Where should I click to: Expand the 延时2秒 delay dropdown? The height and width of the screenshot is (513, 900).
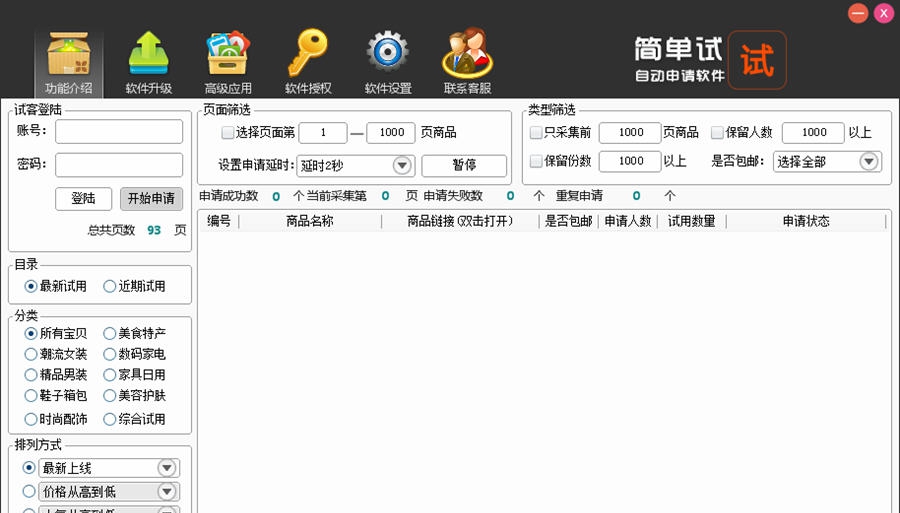click(x=402, y=165)
